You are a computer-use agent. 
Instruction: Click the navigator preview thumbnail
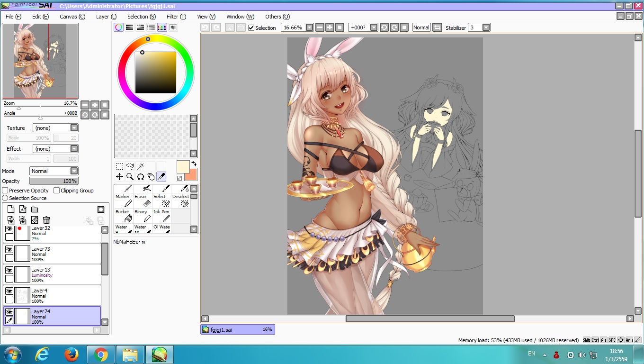(x=40, y=61)
